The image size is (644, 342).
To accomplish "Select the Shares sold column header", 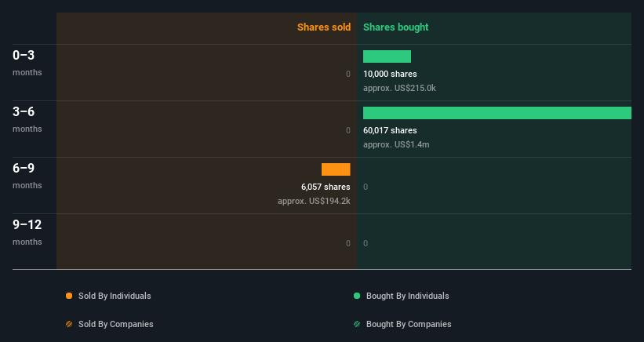I will tap(324, 27).
